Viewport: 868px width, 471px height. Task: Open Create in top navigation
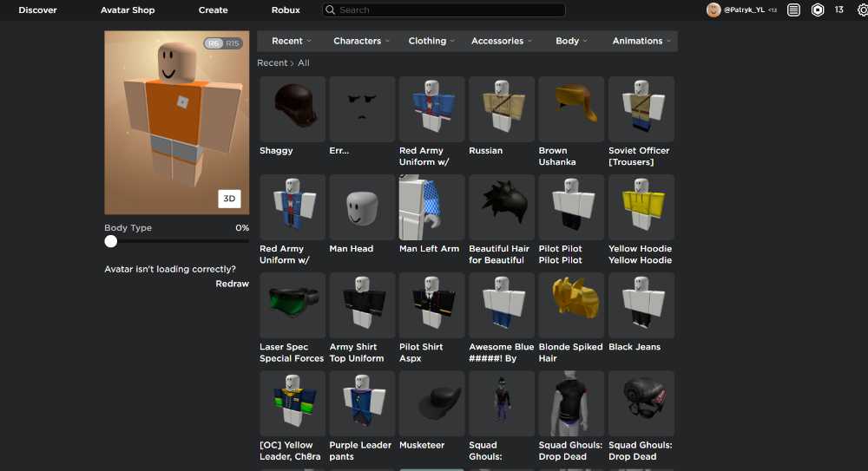click(x=214, y=10)
